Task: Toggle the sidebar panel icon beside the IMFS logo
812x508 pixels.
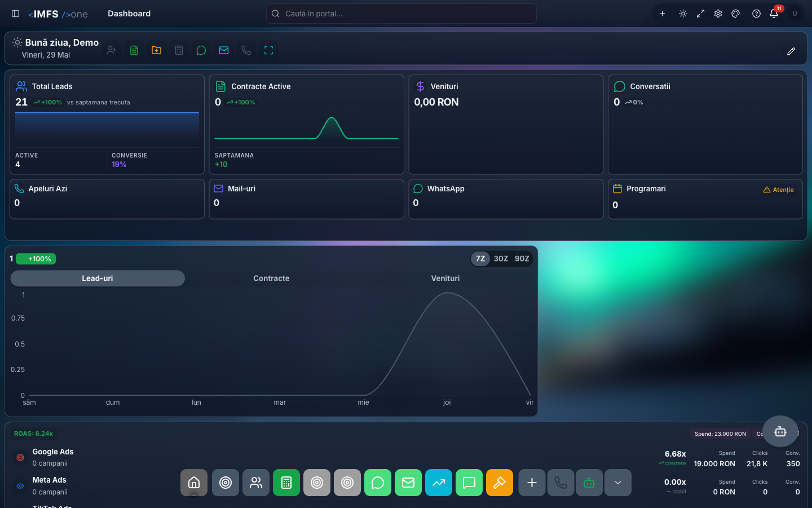Action: (16, 14)
